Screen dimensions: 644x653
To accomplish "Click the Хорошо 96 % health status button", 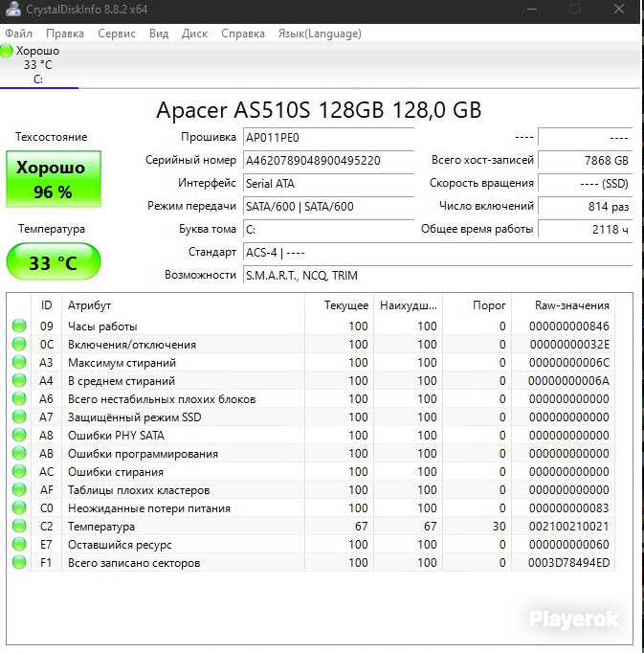I will coord(54,179).
